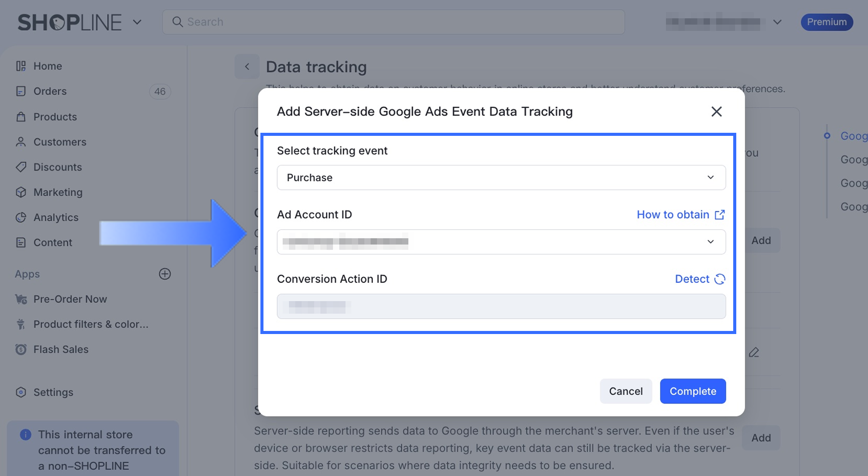The height and width of the screenshot is (476, 868).
Task: Click the pencil edit icon
Action: [754, 352]
